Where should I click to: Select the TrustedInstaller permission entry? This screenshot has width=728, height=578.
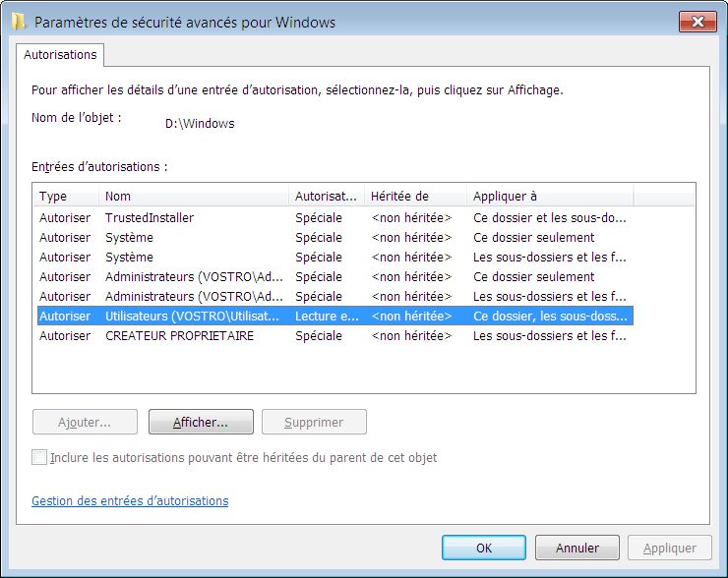(334, 217)
